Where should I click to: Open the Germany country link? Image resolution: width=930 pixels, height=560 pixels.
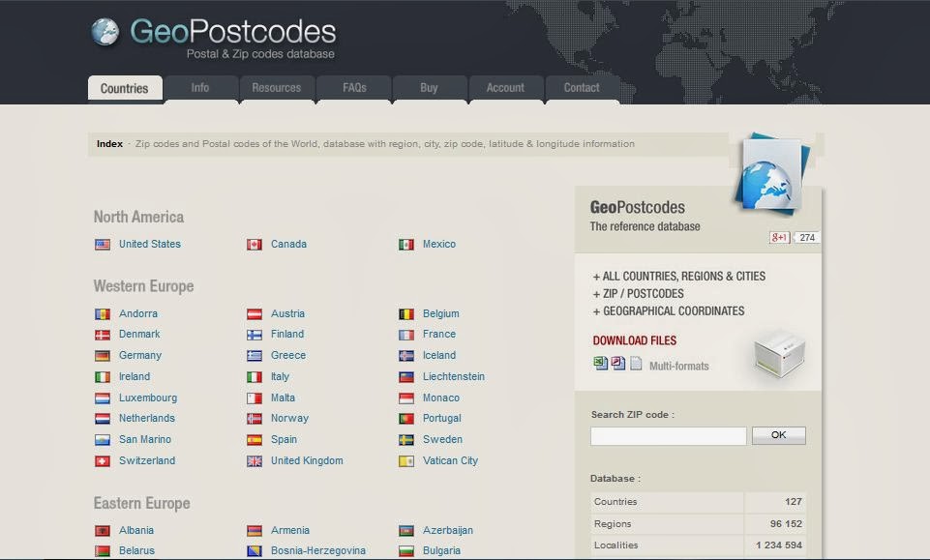(140, 356)
